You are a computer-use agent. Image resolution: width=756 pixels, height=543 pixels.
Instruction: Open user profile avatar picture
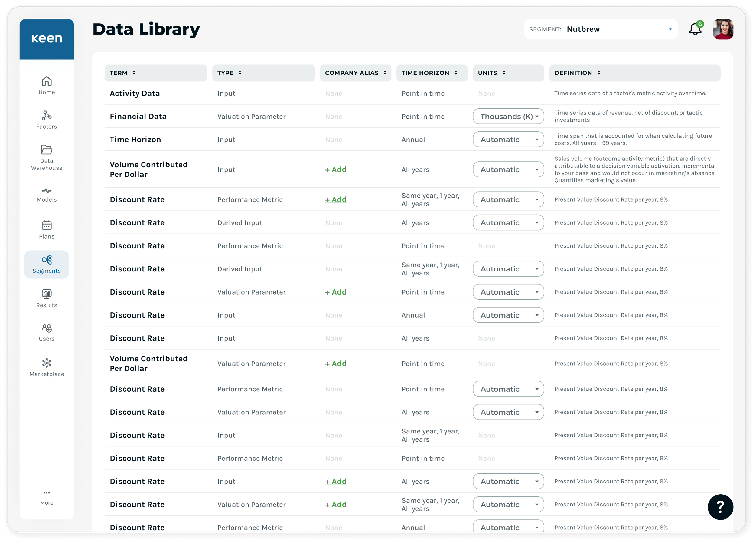pos(723,29)
